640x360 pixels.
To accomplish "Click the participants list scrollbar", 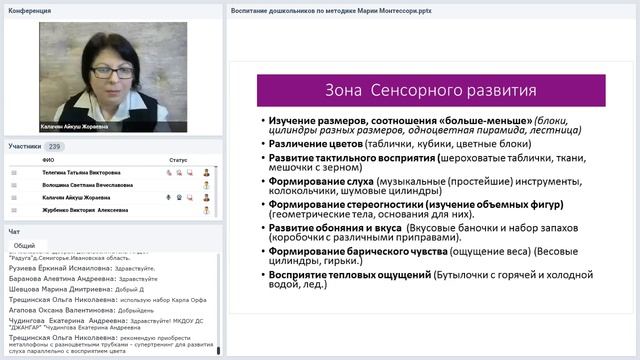I will pyautogui.click(x=216, y=192).
